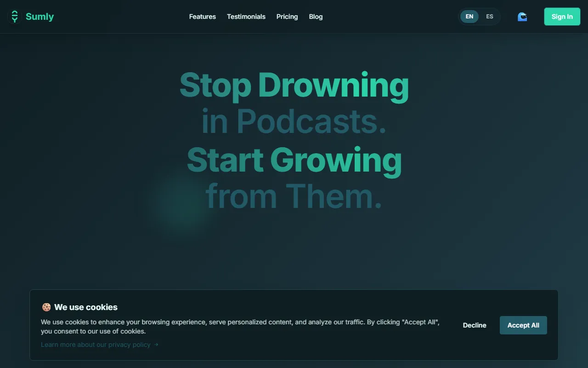
Task: Click the Sumly brand name text
Action: (40, 17)
